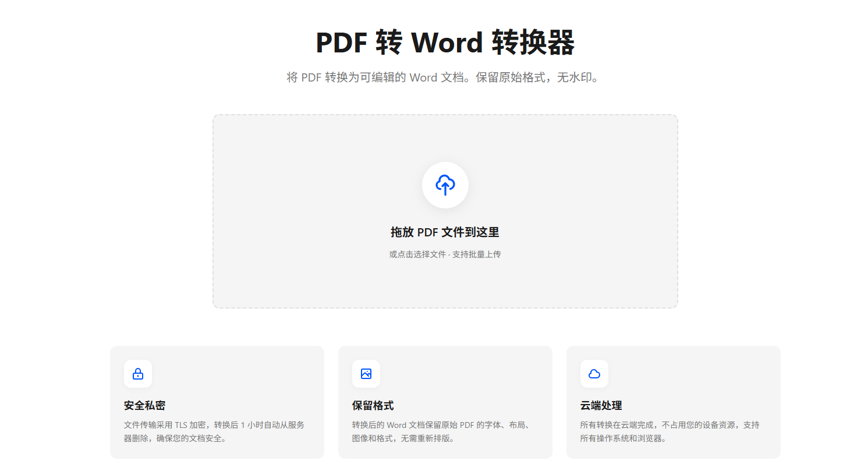The image size is (868, 464).
Task: Click the cloud upload icon
Action: [445, 185]
